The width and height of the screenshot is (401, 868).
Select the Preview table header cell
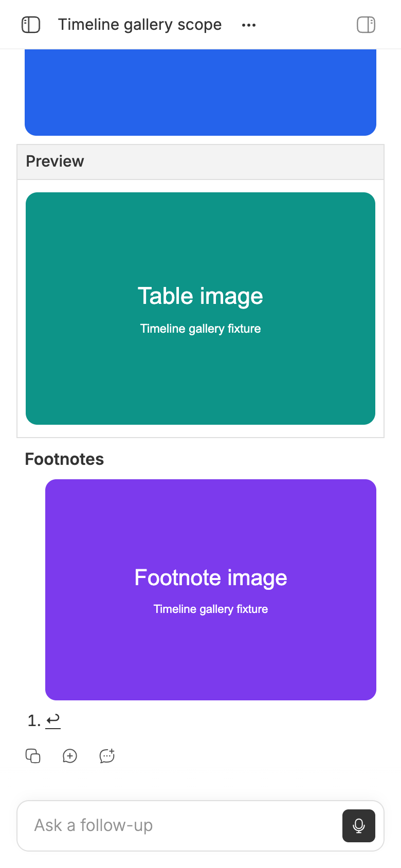[200, 162]
